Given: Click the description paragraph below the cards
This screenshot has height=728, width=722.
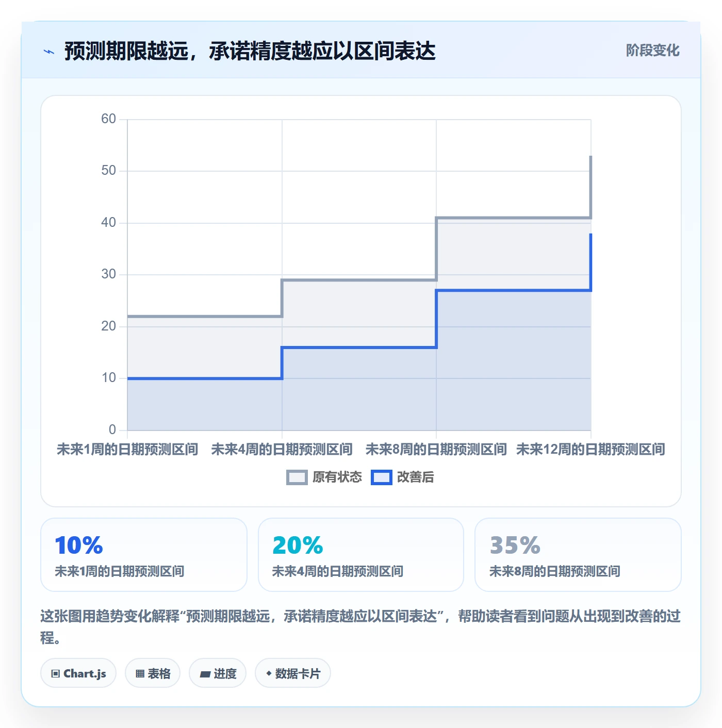Looking at the screenshot, I should (360, 627).
